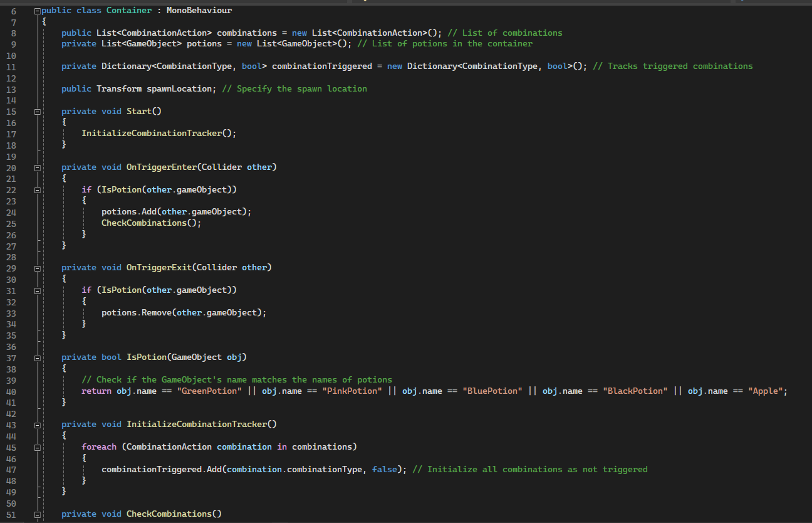Click the OnTriggerEnter method name
The image size is (812, 523).
tap(162, 167)
